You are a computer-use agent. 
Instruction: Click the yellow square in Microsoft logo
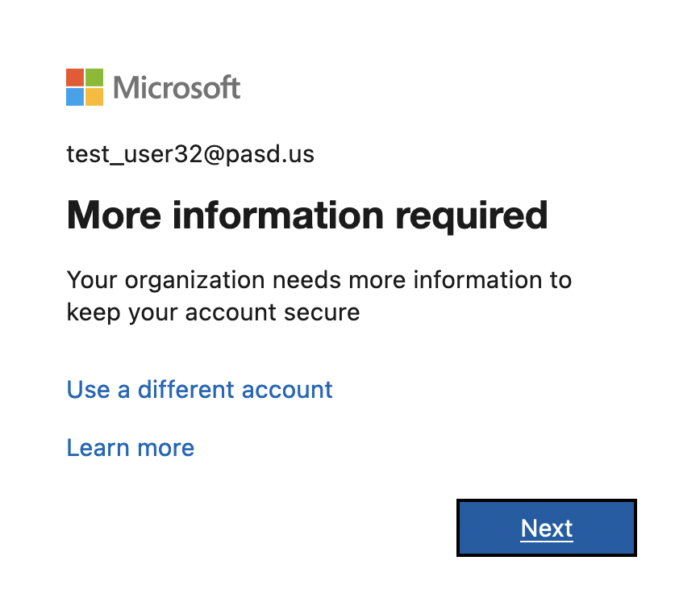pyautogui.click(x=94, y=97)
